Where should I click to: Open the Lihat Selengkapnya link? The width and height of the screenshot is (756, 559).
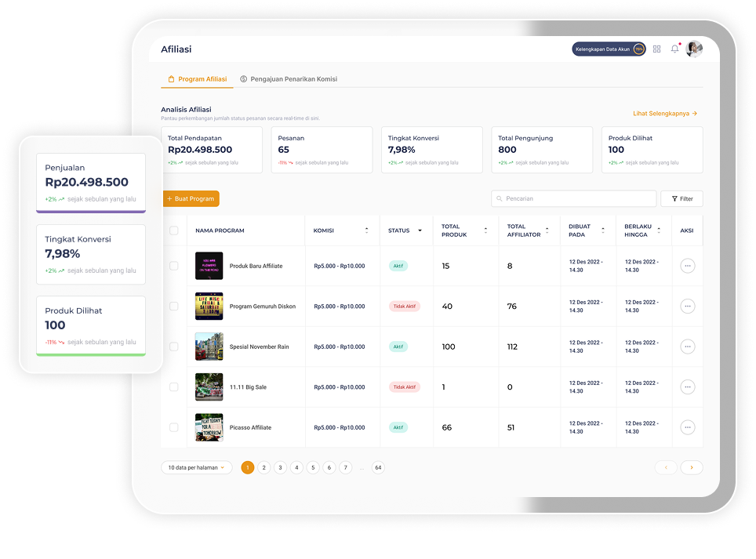pos(665,114)
